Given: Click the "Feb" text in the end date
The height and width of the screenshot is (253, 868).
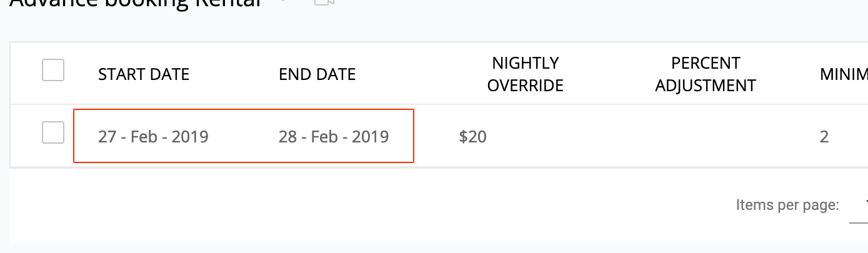Looking at the screenshot, I should coord(324,136).
